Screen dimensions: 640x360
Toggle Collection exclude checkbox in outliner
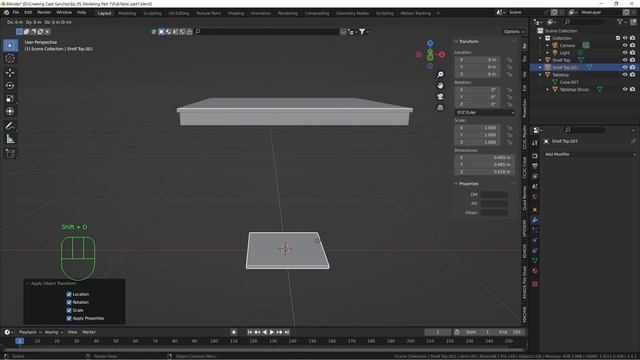click(618, 38)
